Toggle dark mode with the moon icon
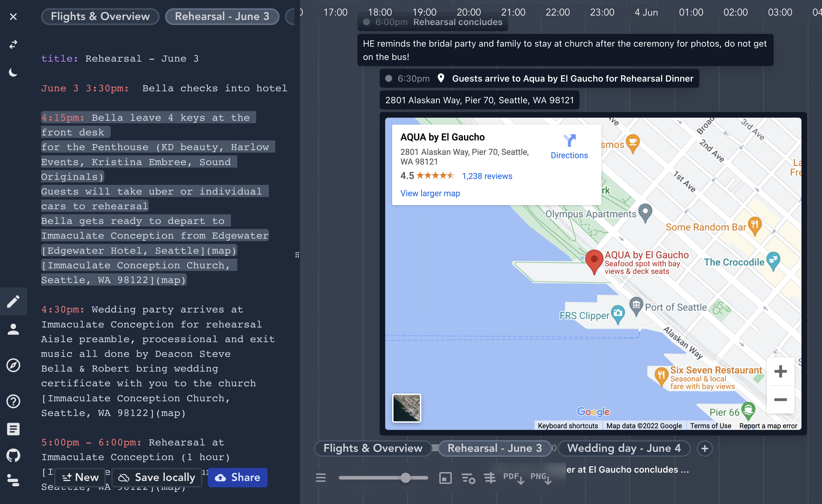This screenshot has width=822, height=504. point(13,72)
